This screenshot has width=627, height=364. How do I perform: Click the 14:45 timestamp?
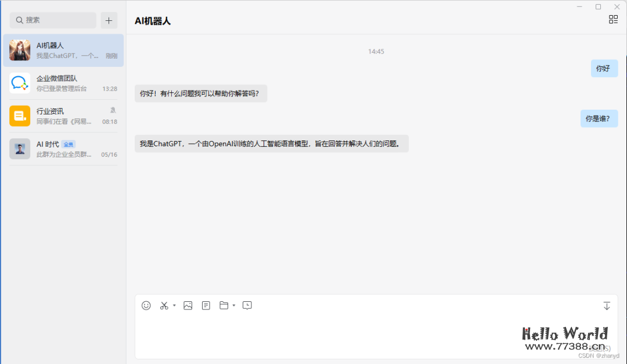point(376,52)
